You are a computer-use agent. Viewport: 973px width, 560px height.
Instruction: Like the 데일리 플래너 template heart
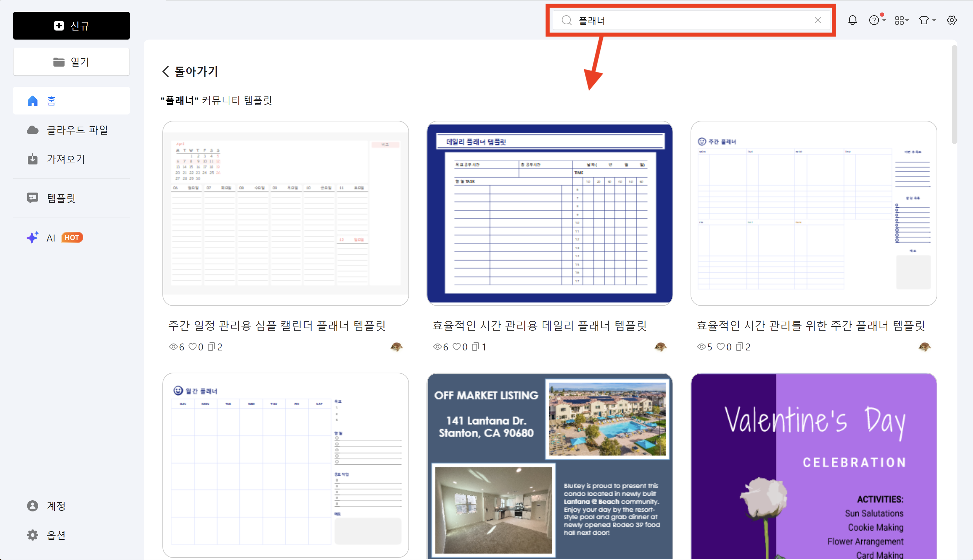(457, 347)
